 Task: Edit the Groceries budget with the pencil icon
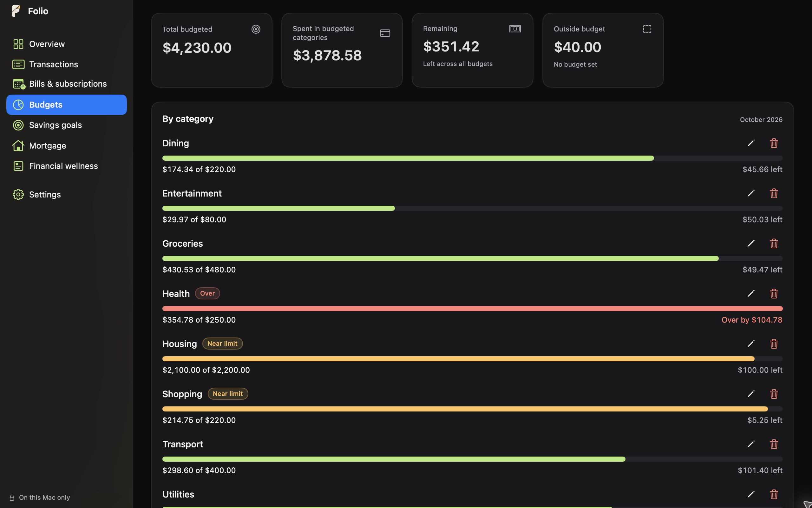(x=751, y=243)
